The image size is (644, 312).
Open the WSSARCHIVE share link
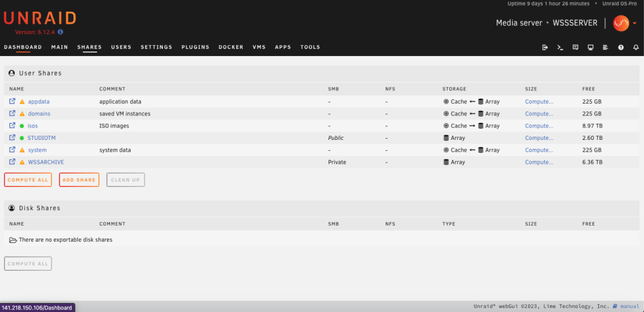click(46, 162)
